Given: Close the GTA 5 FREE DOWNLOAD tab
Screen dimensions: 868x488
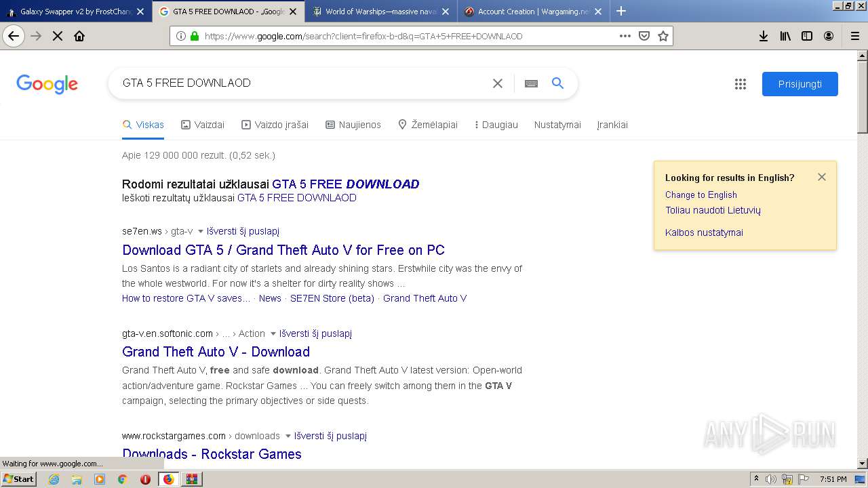Looking at the screenshot, I should 293,12.
